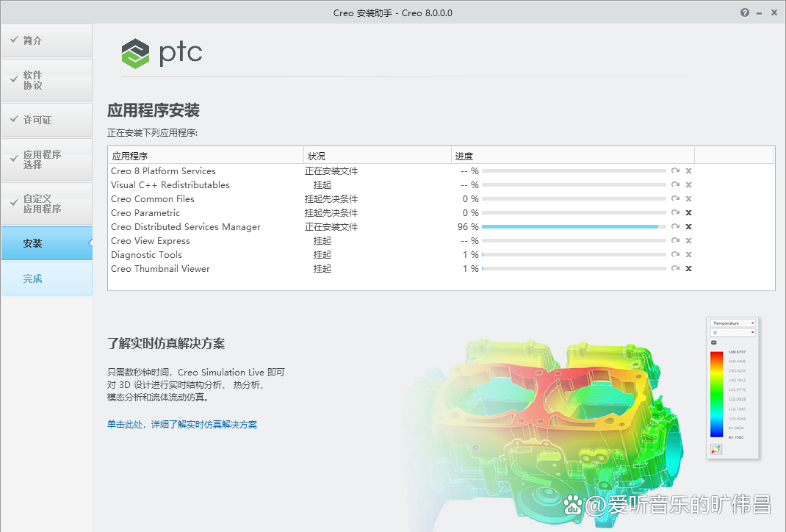Viewport: 786px width, 532px height.
Task: Open the help question mark icon
Action: (x=745, y=12)
